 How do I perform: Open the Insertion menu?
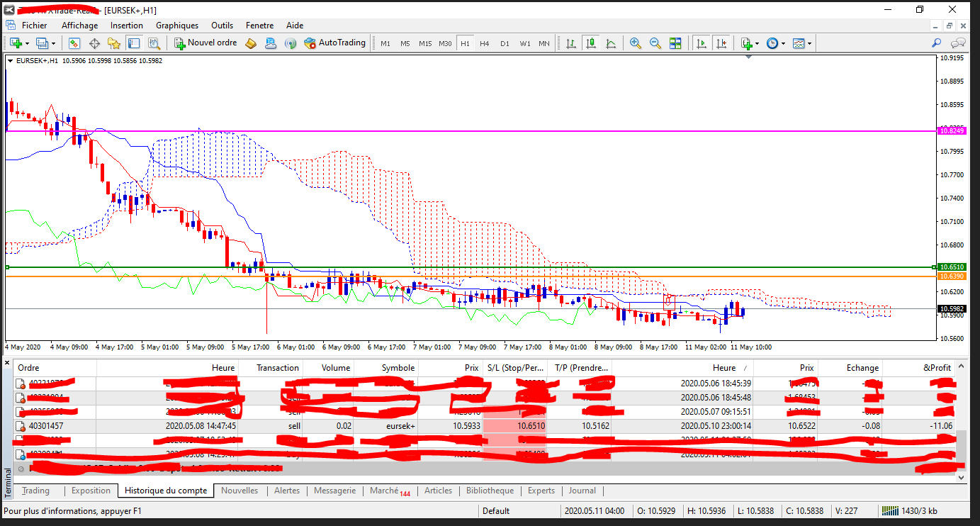[127, 26]
